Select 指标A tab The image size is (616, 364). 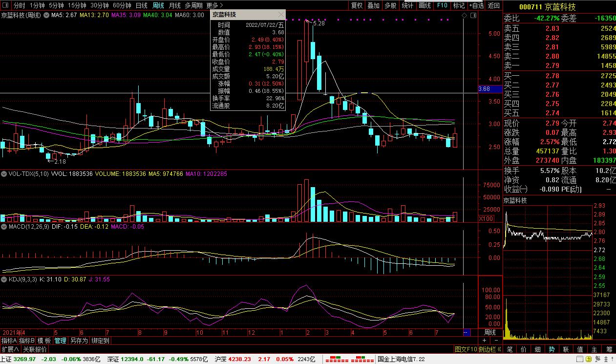[x=9, y=341]
